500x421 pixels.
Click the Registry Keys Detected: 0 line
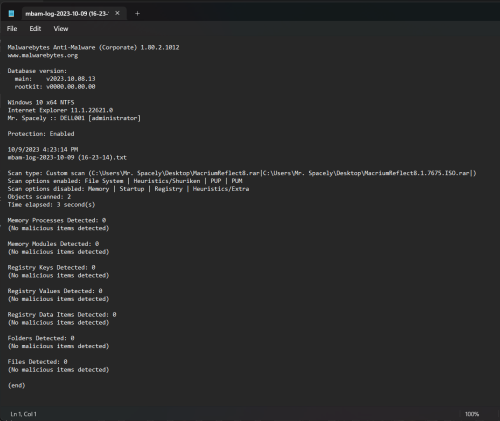pos(51,267)
